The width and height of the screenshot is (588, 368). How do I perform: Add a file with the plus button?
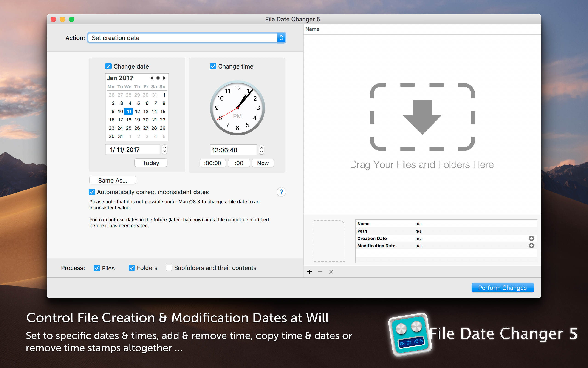tap(310, 272)
